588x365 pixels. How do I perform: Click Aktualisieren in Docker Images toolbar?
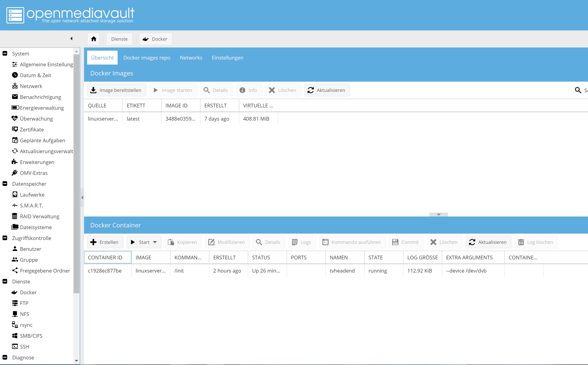point(327,90)
